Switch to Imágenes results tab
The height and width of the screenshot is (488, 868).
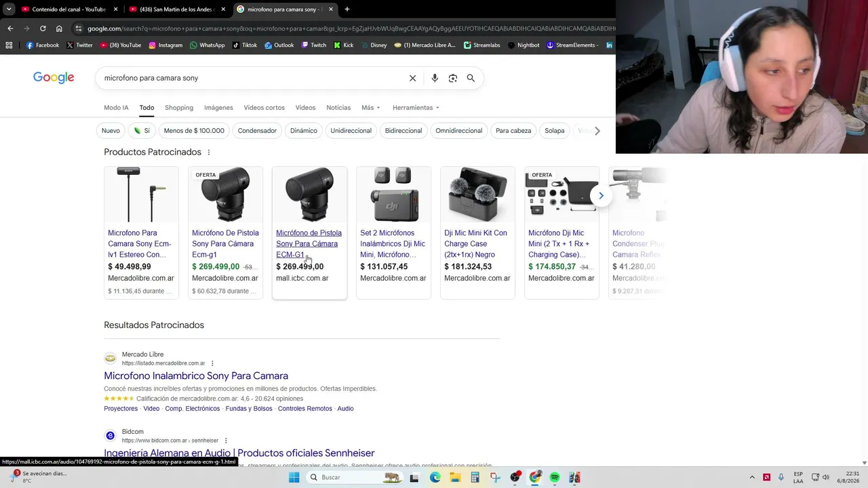[x=218, y=108]
